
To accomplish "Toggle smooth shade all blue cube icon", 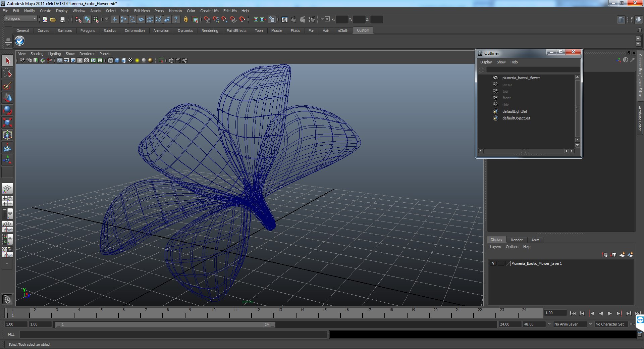I will click(x=117, y=60).
